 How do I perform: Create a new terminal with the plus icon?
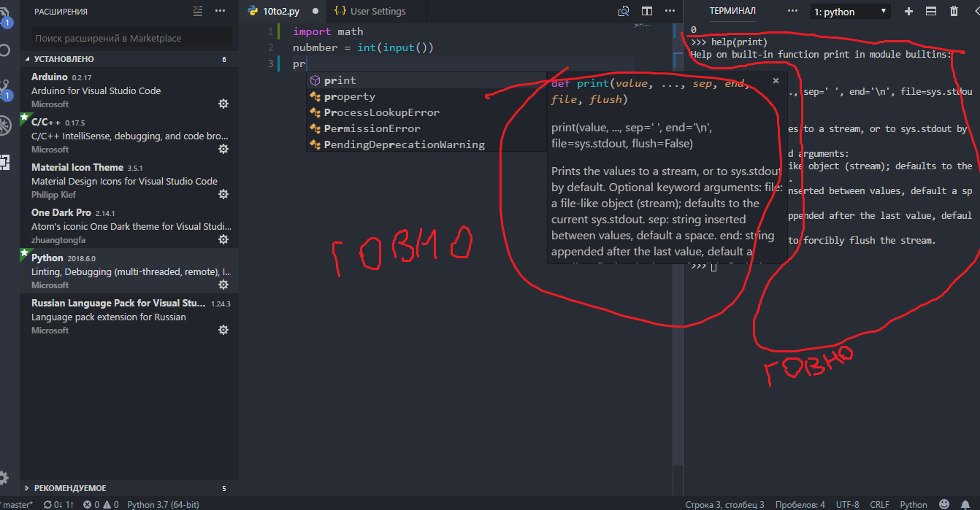point(908,11)
